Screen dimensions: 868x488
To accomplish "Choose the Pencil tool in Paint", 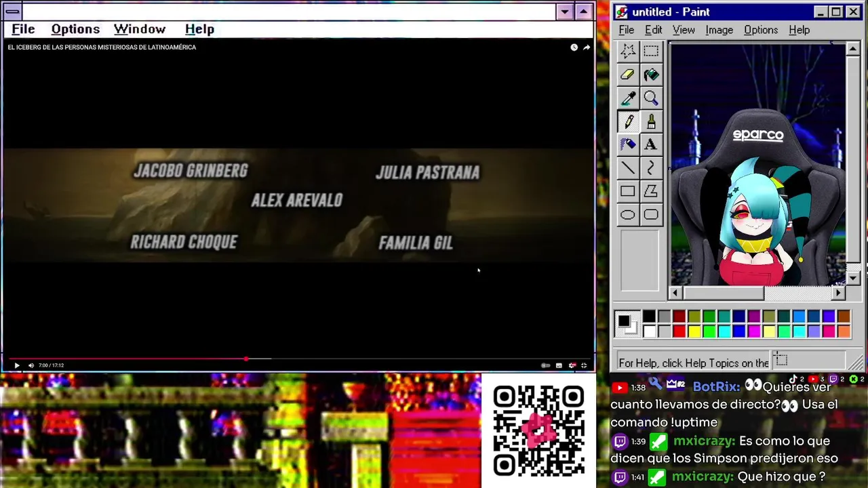I will [628, 121].
